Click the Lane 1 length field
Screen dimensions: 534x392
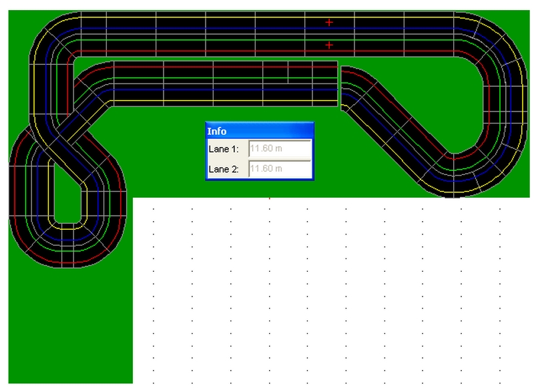coord(280,149)
